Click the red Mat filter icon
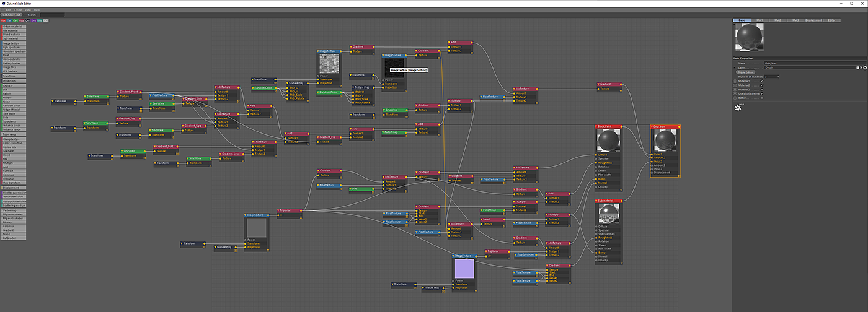Viewport: 868px width, 312px height. [x=3, y=20]
